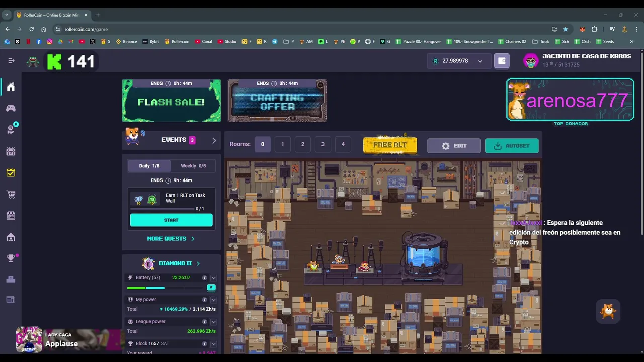The height and width of the screenshot is (362, 644).
Task: Open the games controller icon in the sidebar
Action: click(x=11, y=108)
